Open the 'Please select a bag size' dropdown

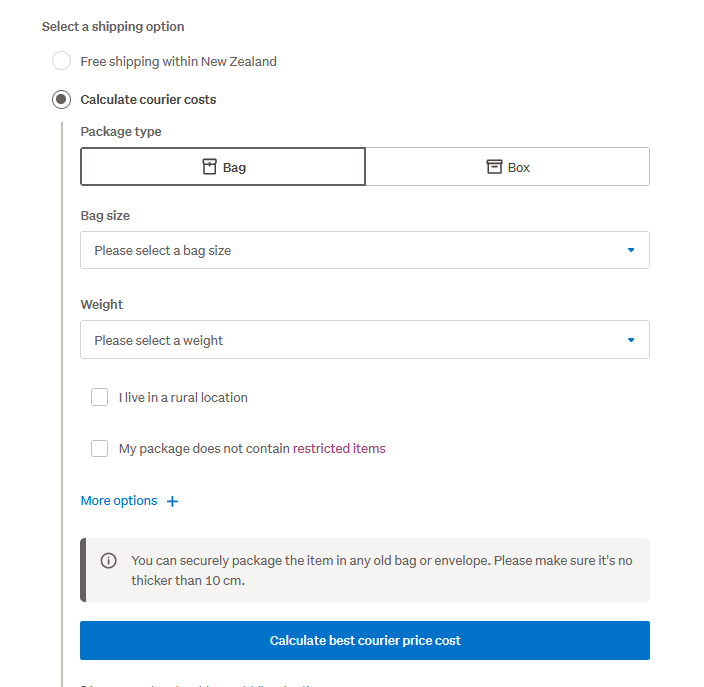point(364,250)
